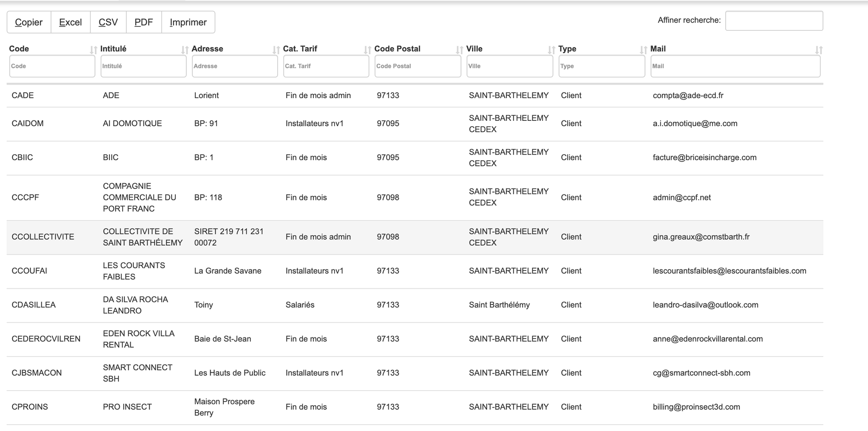
Task: Focus the Code filter field
Action: 52,66
